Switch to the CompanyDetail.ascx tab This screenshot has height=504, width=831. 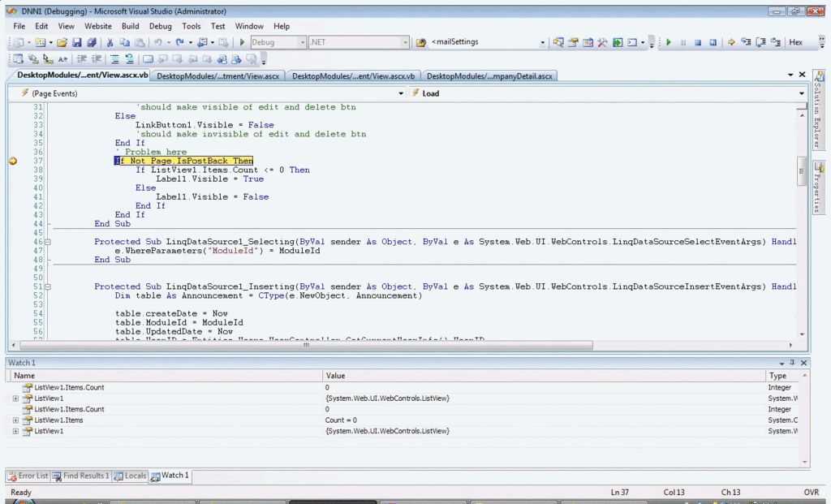click(x=489, y=76)
